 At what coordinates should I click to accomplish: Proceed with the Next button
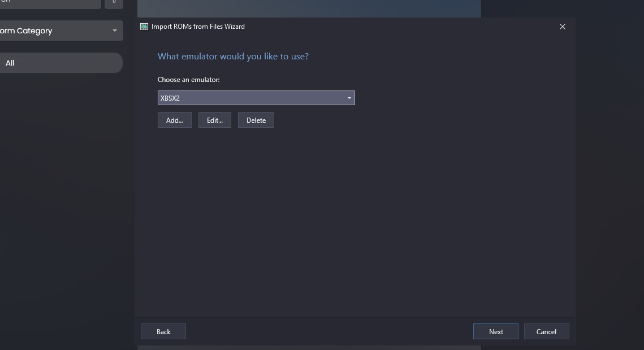496,331
